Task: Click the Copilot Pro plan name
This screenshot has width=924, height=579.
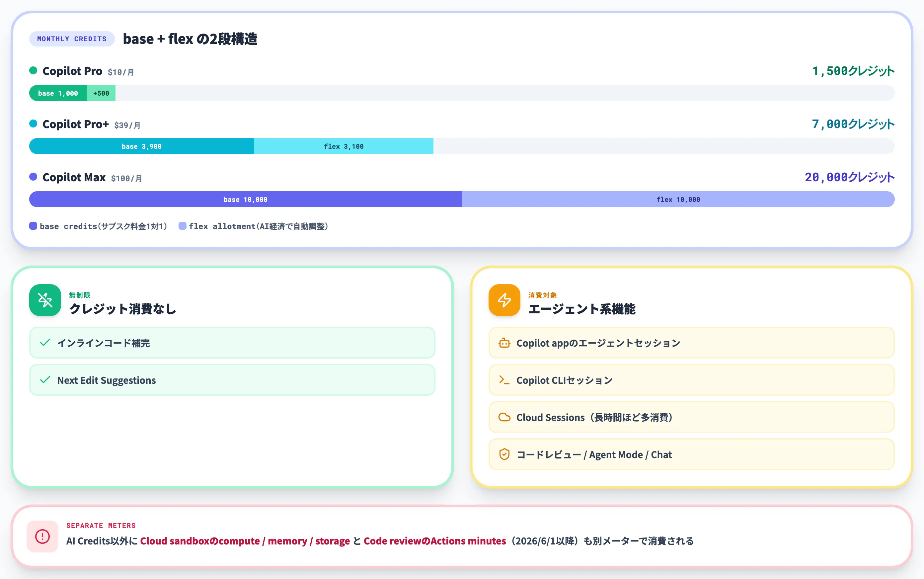Action: [72, 71]
